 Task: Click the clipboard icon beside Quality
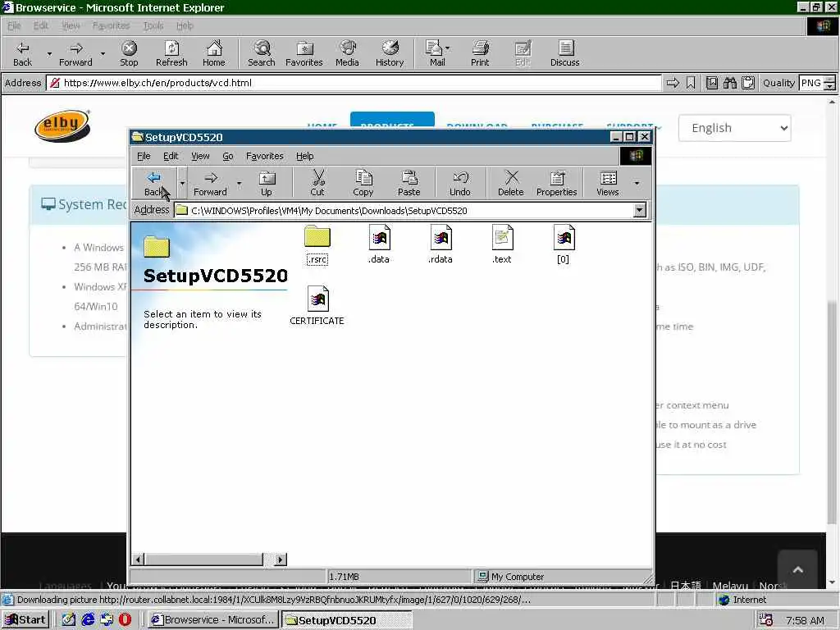click(x=748, y=83)
